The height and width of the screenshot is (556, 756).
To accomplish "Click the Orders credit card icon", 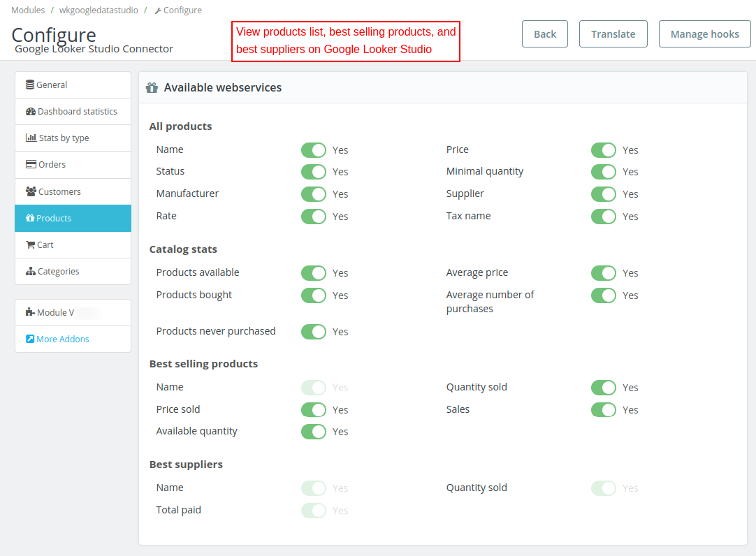I will (31, 165).
